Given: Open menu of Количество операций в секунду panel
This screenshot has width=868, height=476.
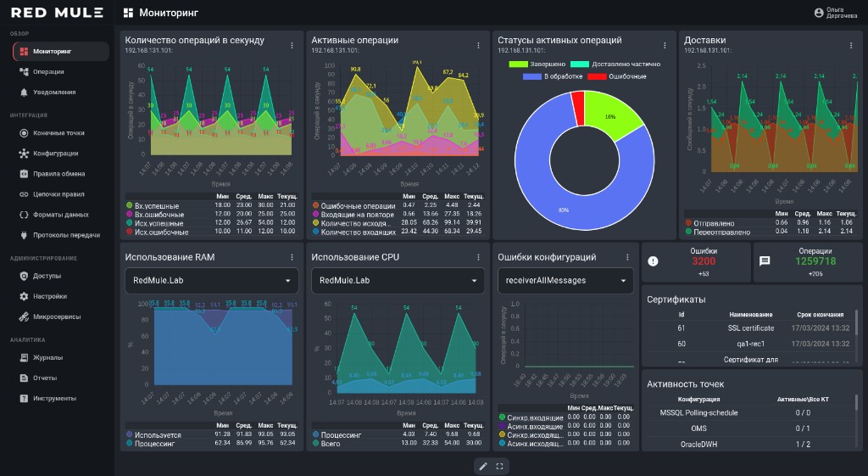Looking at the screenshot, I should click(292, 46).
